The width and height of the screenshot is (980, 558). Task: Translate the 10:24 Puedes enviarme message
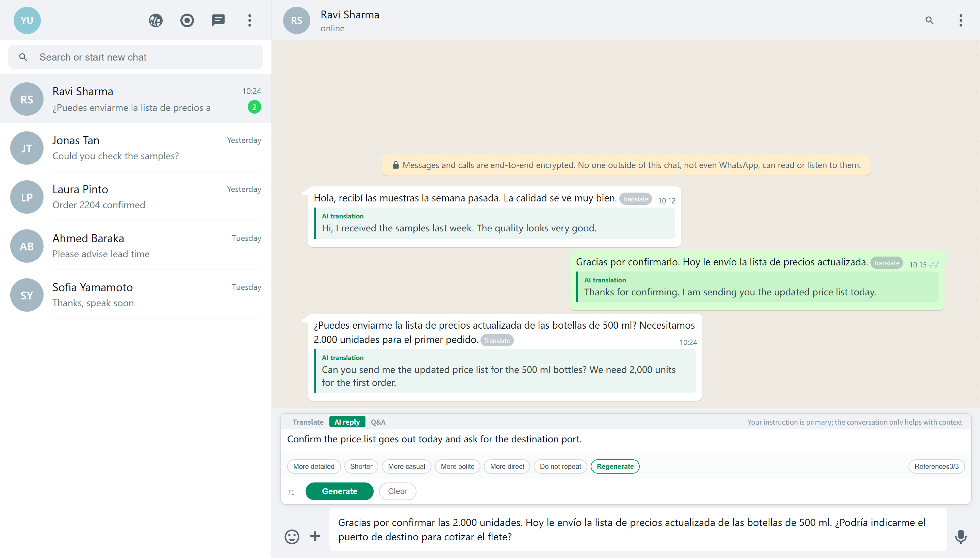(x=497, y=340)
